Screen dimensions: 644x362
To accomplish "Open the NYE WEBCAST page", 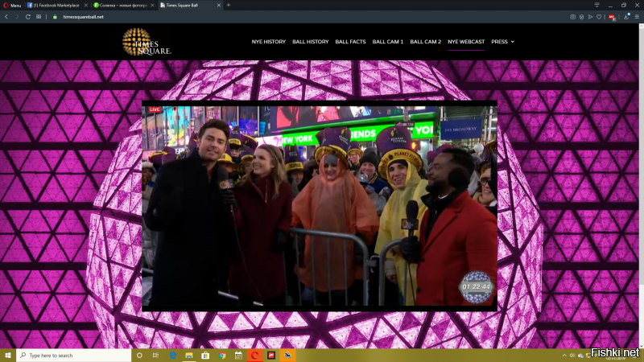I will (466, 42).
